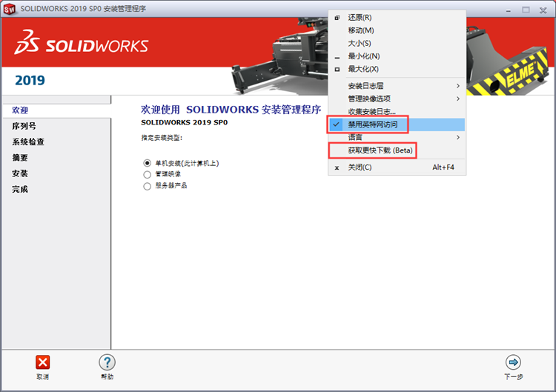Open the 摘要 step in sidebar
Screen dimensions: 556x392
[x=20, y=158]
